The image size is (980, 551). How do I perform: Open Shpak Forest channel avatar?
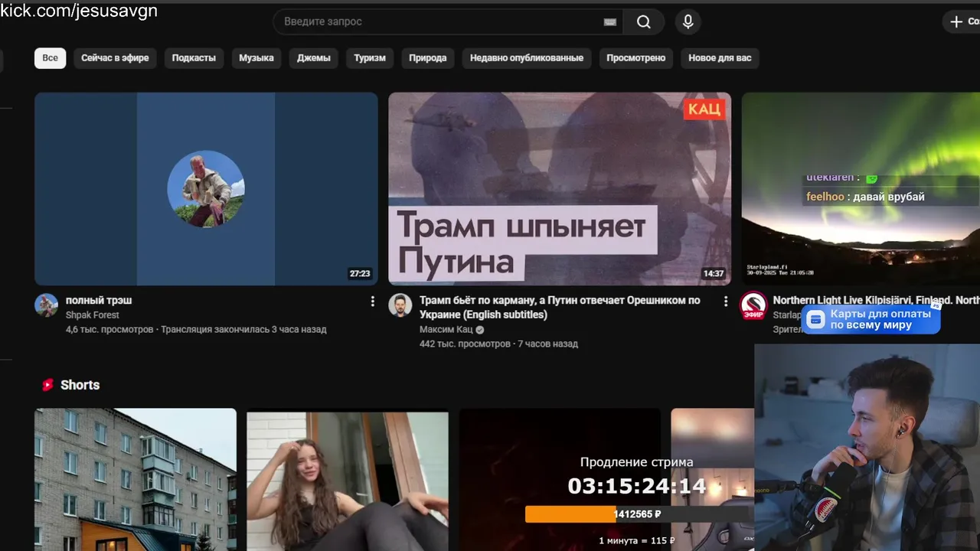point(47,305)
